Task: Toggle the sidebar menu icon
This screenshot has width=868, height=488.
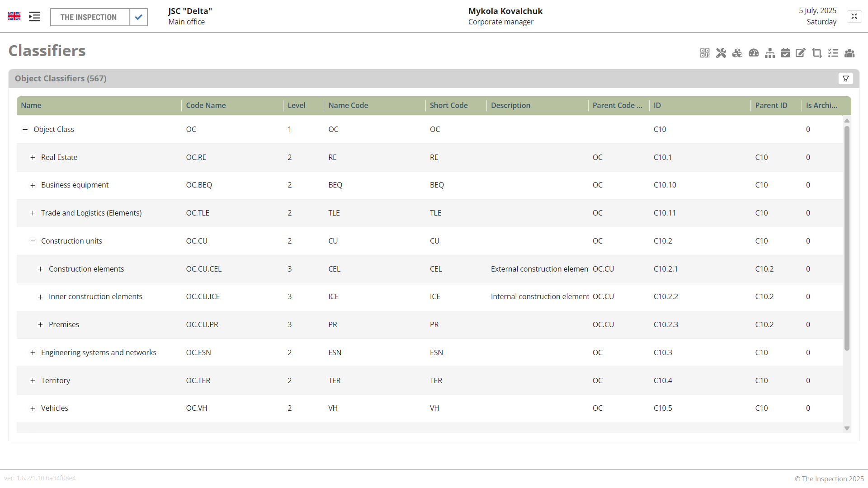Action: tap(34, 17)
